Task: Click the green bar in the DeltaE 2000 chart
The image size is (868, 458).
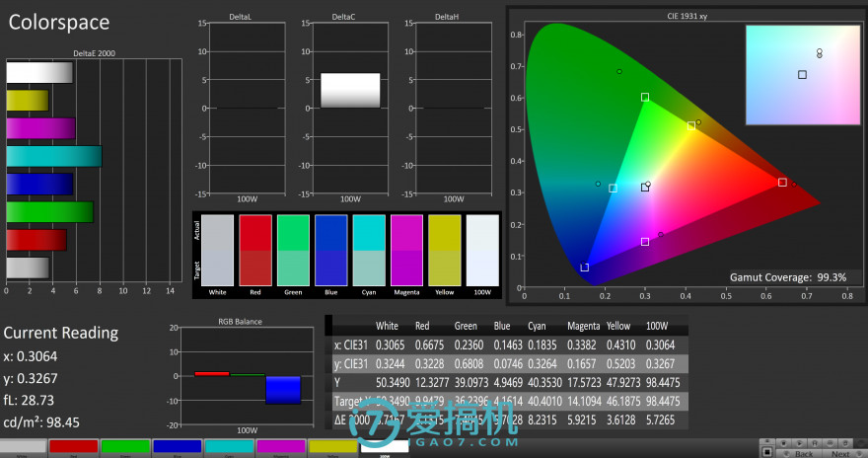Action: point(49,212)
